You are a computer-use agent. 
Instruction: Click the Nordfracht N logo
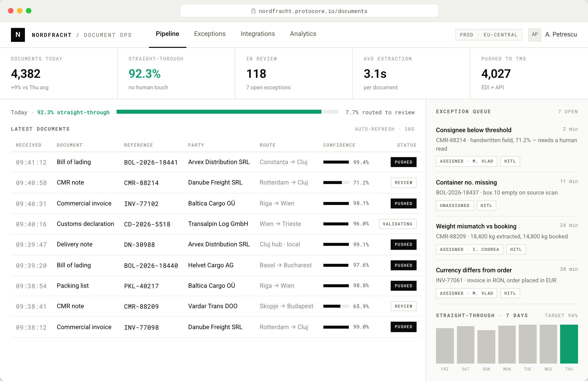click(x=18, y=35)
